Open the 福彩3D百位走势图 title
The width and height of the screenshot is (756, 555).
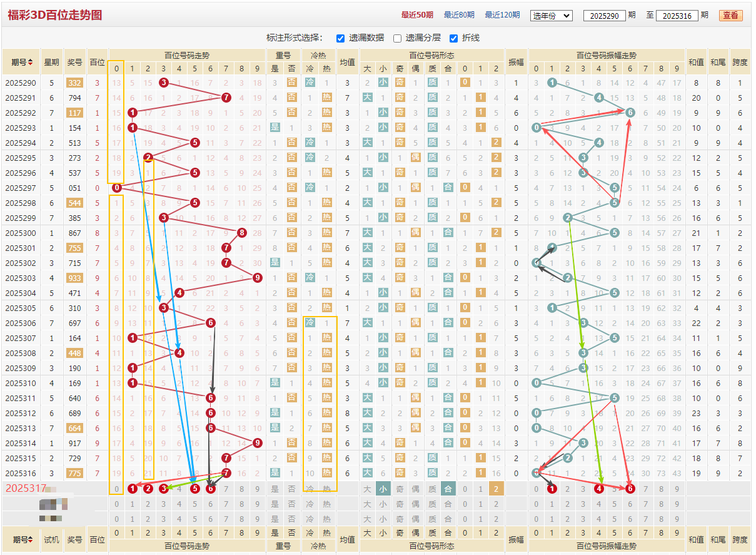[55, 15]
